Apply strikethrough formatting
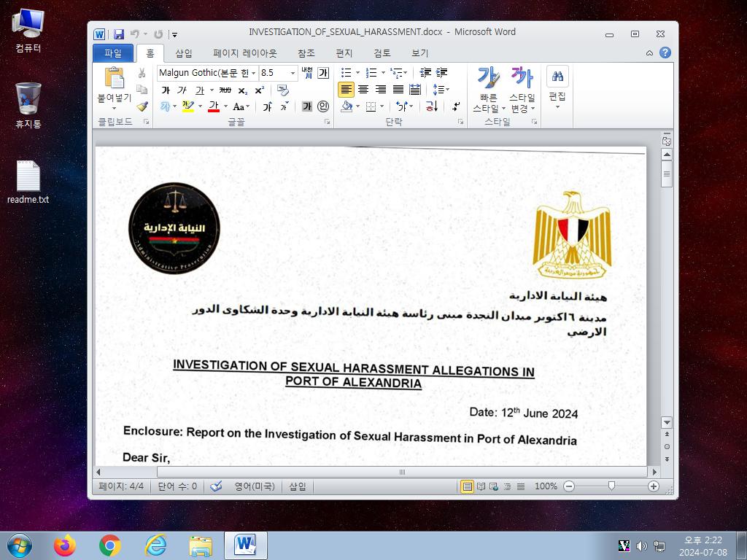 225,90
